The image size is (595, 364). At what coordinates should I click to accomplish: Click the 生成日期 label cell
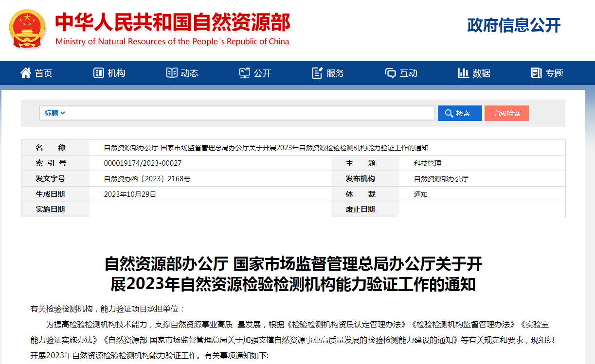(55, 194)
